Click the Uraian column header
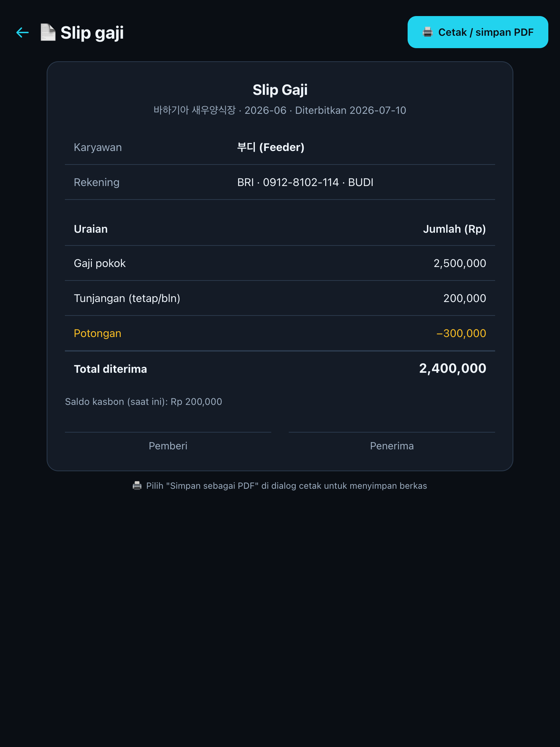The height and width of the screenshot is (747, 560). [x=91, y=229]
